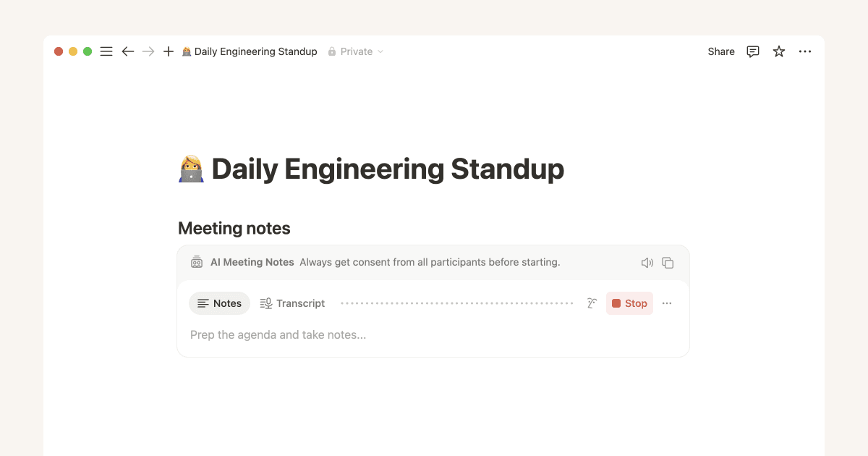Create a new page with the plus icon

(x=169, y=51)
